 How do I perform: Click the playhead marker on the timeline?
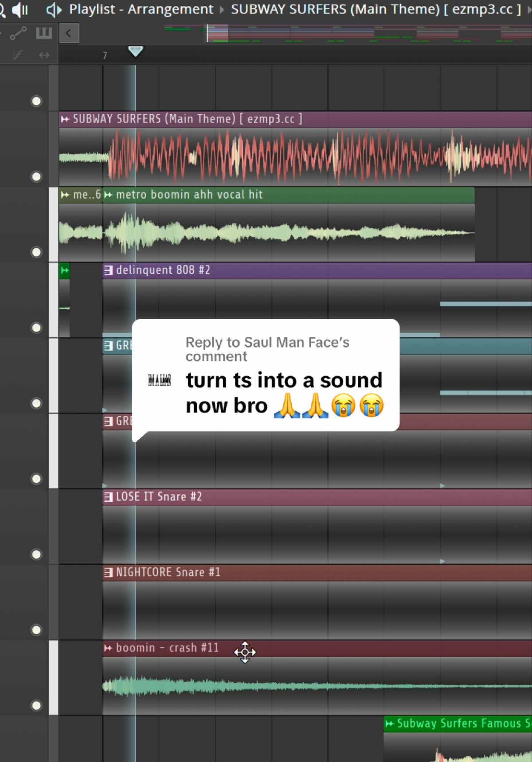135,51
